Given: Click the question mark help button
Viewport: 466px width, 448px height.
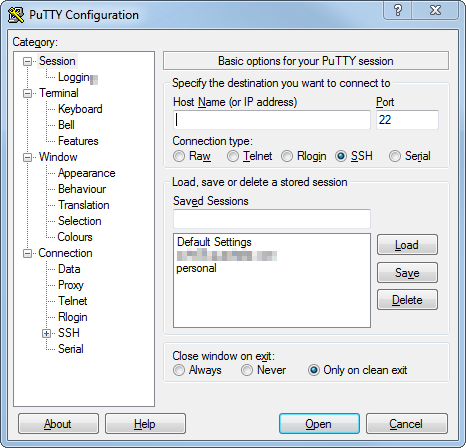Looking at the screenshot, I should click(398, 10).
